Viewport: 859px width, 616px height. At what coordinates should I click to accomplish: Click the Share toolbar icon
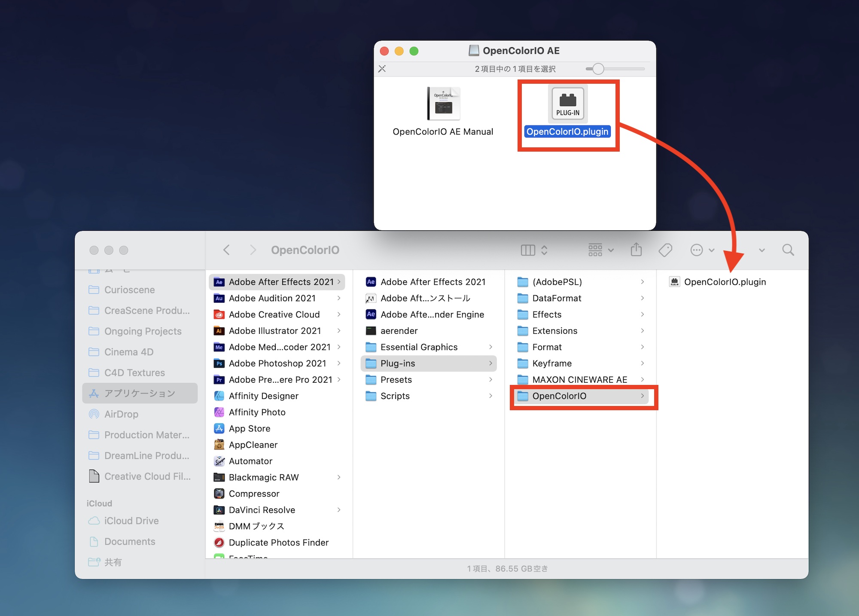(636, 250)
